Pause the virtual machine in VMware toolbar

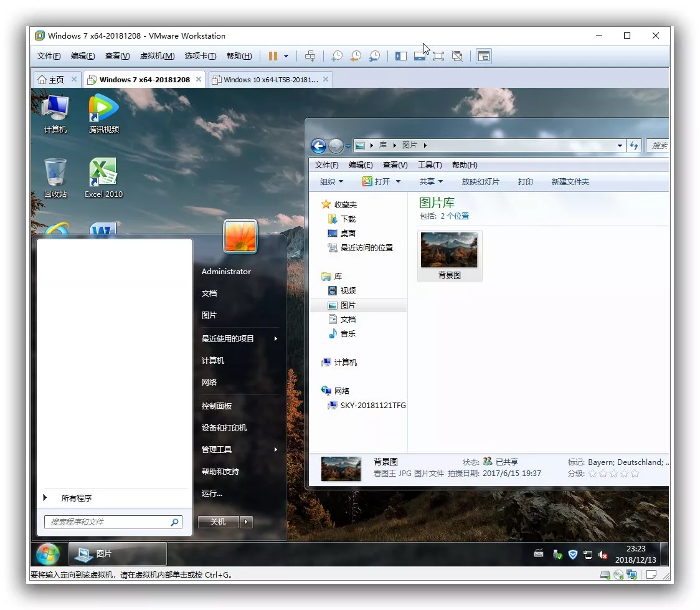(x=273, y=56)
